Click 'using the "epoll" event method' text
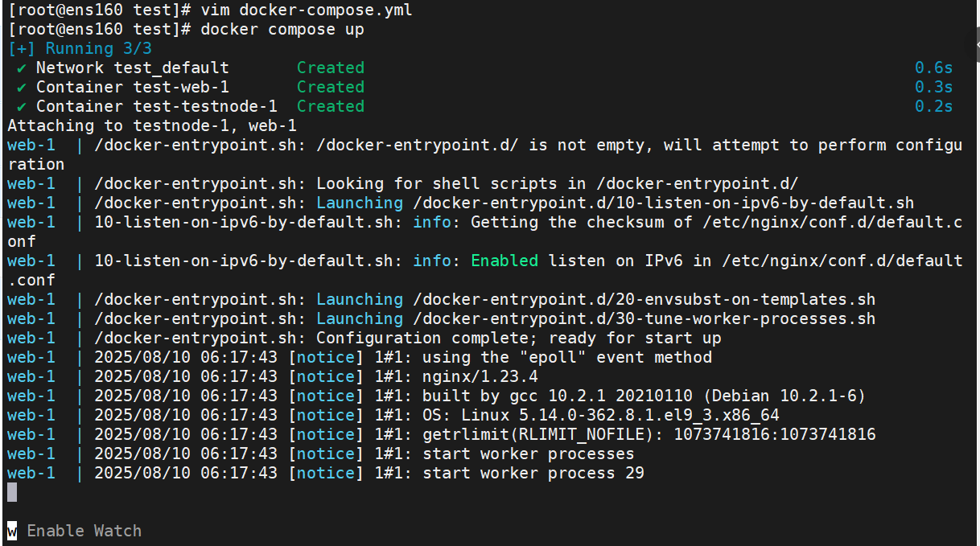This screenshot has height=546, width=980. pyautogui.click(x=567, y=357)
